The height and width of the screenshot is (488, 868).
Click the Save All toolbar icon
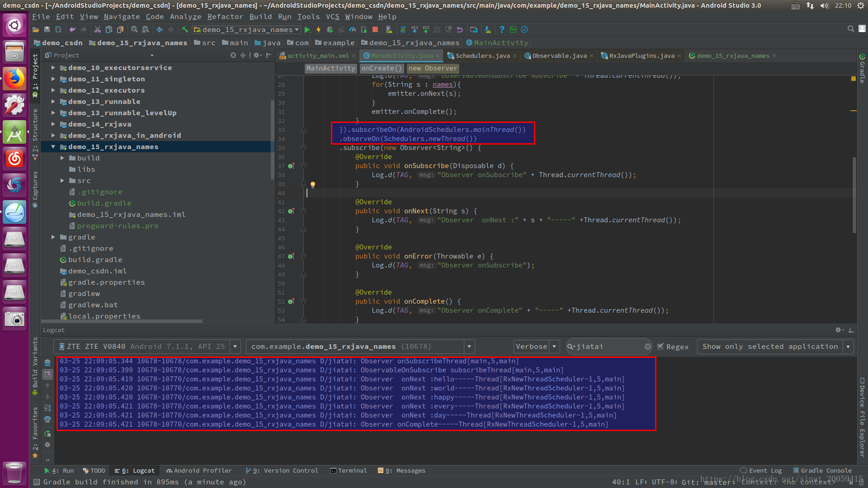(47, 30)
